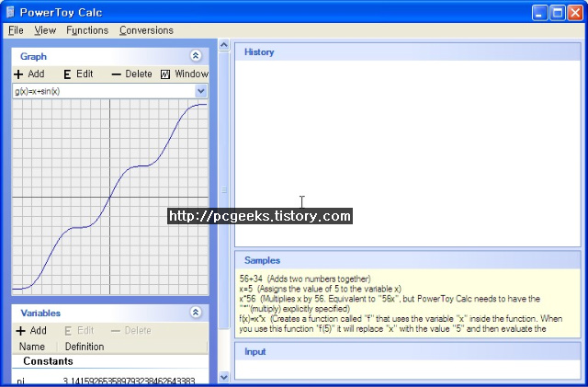
Task: Click the History panel area
Action: [408, 154]
